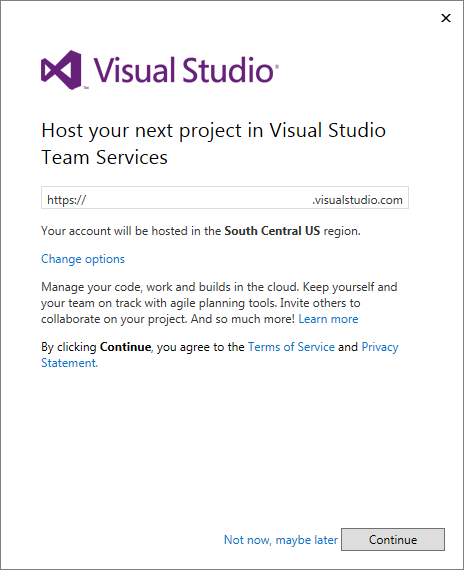Click the registered mark after Studio logo text

277,67
